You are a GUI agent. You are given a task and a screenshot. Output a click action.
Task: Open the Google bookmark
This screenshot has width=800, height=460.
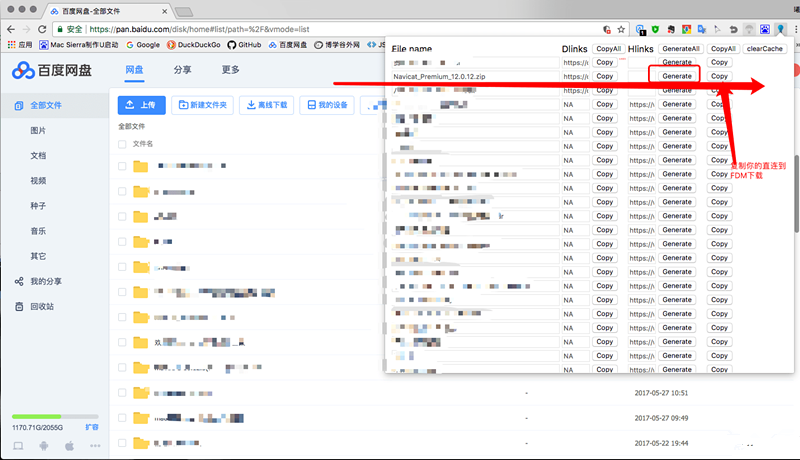click(143, 45)
